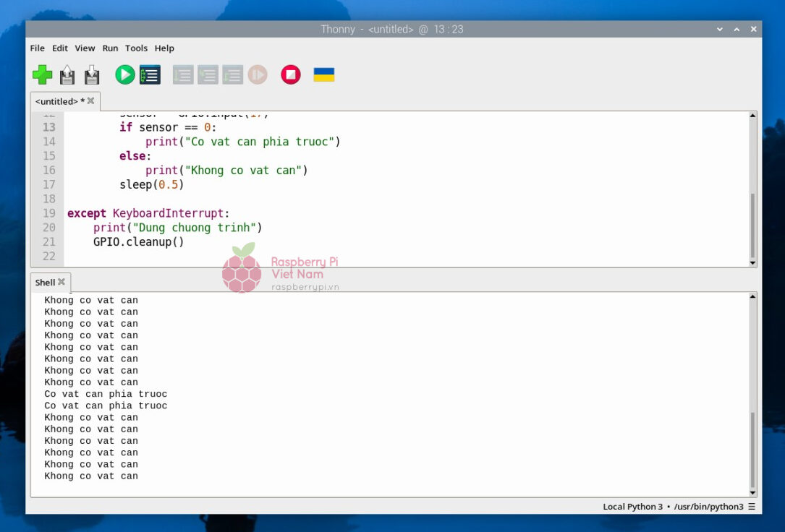Click the Resume debugging icon
The width and height of the screenshot is (785, 532).
pos(258,74)
